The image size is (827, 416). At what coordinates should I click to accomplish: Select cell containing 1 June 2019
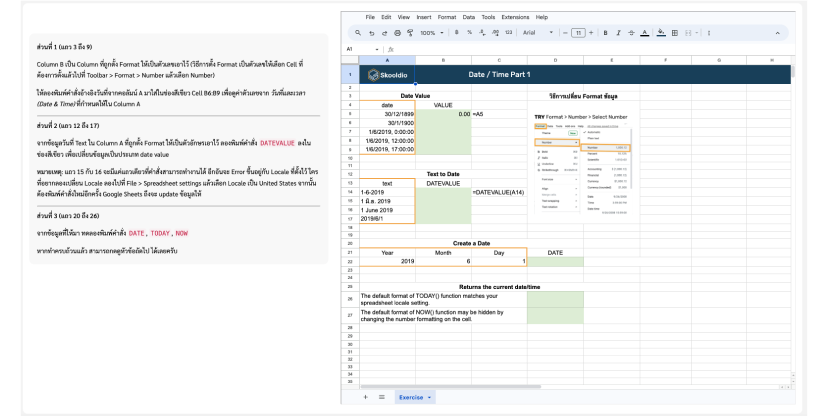point(388,210)
